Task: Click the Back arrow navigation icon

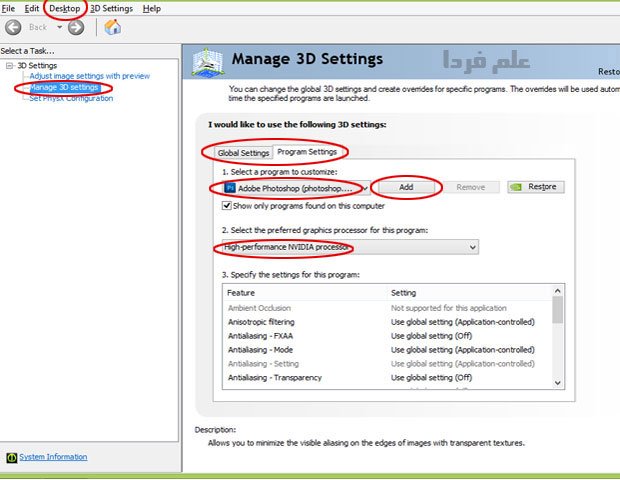Action: tap(14, 27)
